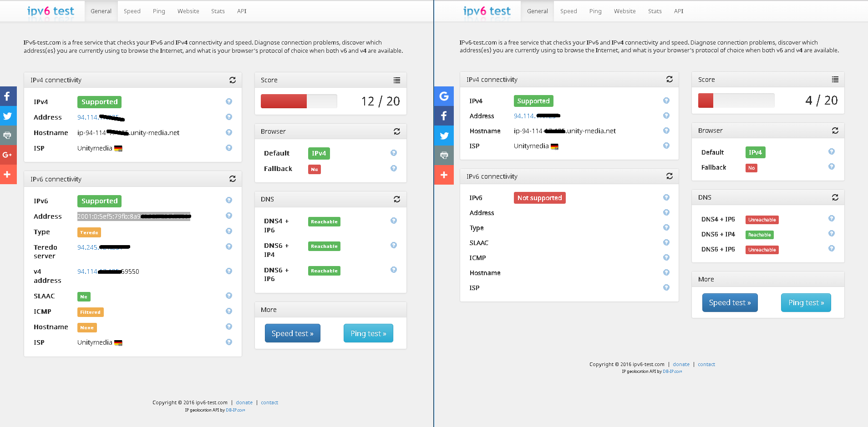
Task: Click help icon beside Teredo type row
Action: pos(229,231)
